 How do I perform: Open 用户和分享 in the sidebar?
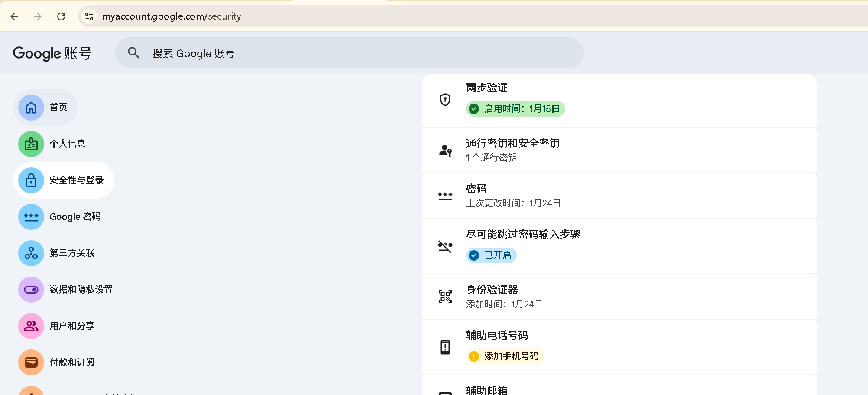[x=72, y=326]
